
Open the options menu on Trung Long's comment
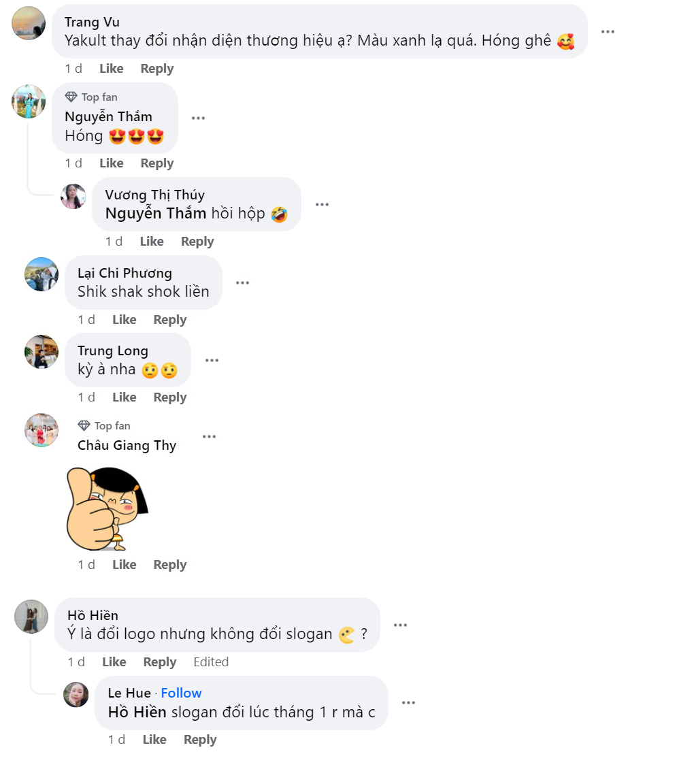212,359
